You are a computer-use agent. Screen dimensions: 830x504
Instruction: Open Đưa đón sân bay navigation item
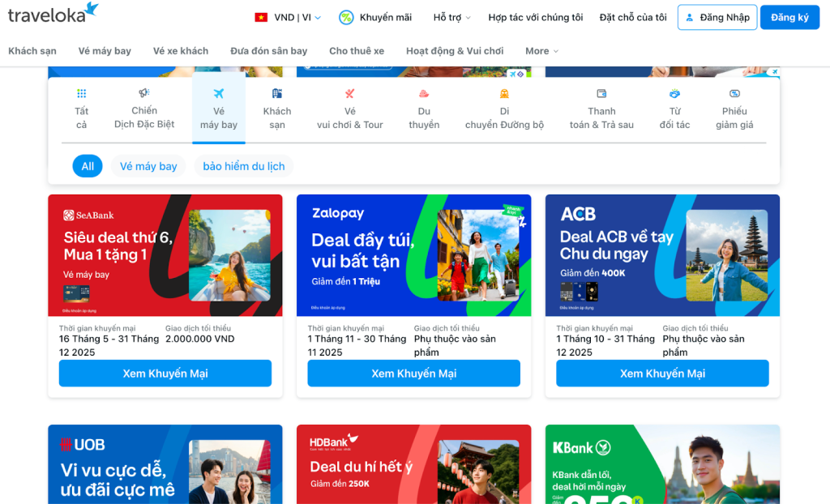(268, 51)
